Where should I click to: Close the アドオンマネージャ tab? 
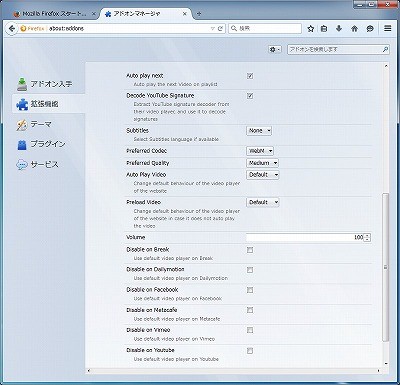[185, 14]
